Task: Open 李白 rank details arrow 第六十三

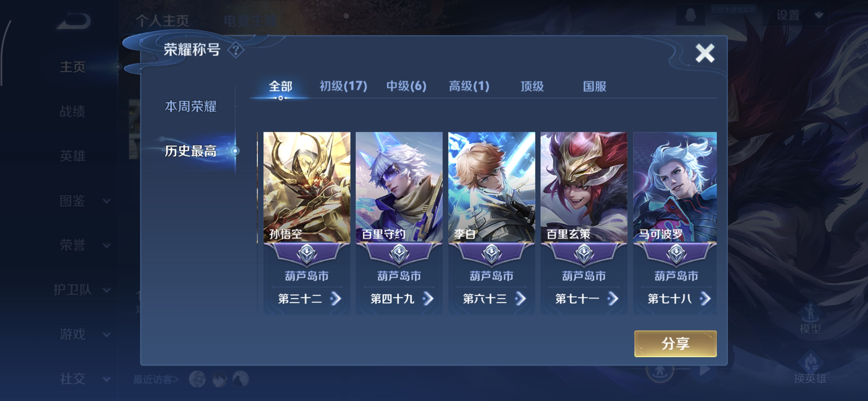Action: pyautogui.click(x=520, y=299)
